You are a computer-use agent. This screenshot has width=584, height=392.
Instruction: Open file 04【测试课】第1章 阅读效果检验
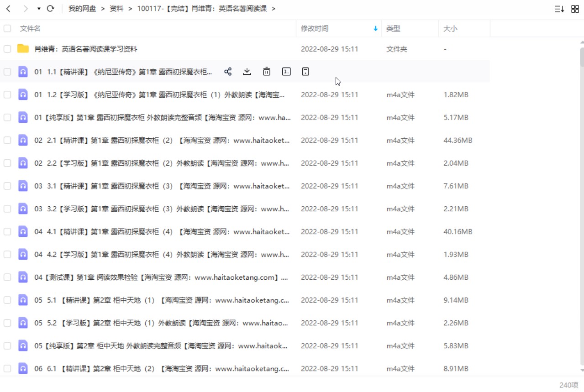(161, 277)
